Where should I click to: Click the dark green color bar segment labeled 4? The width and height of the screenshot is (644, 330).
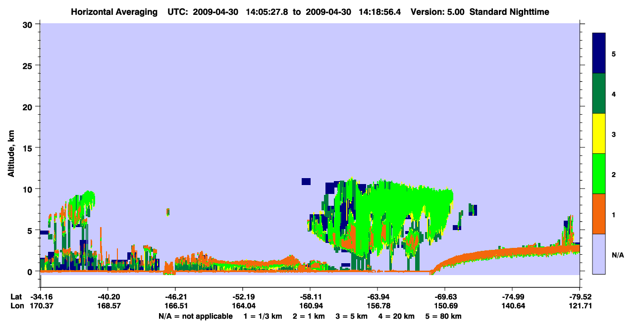[x=599, y=94]
